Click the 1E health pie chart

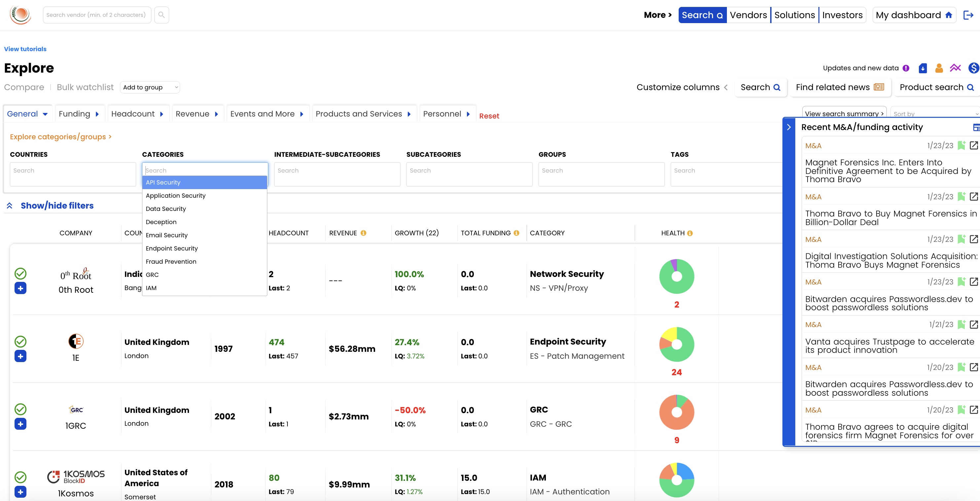(676, 344)
